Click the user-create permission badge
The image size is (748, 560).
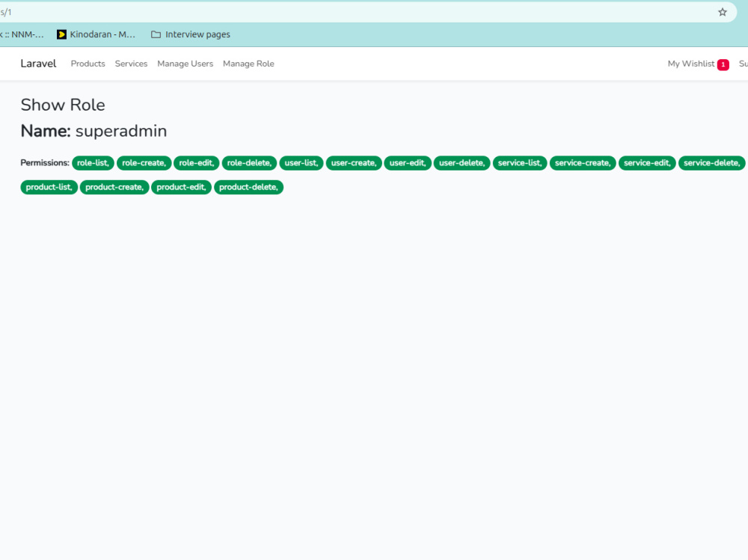354,163
